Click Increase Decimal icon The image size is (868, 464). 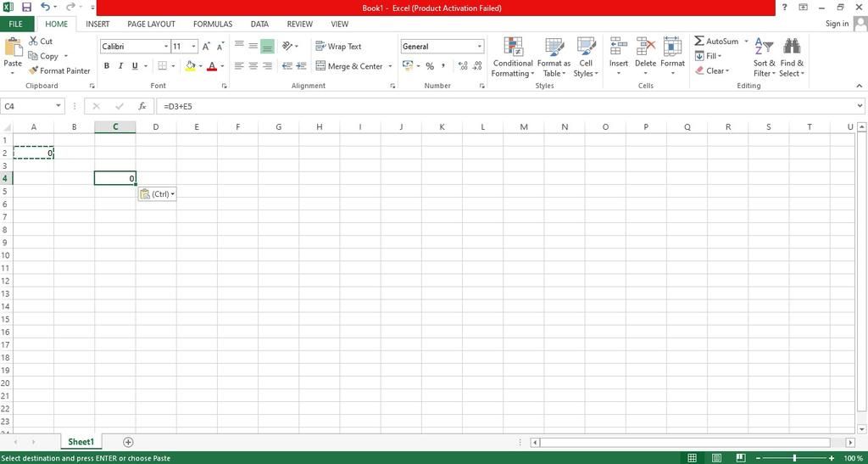point(464,66)
